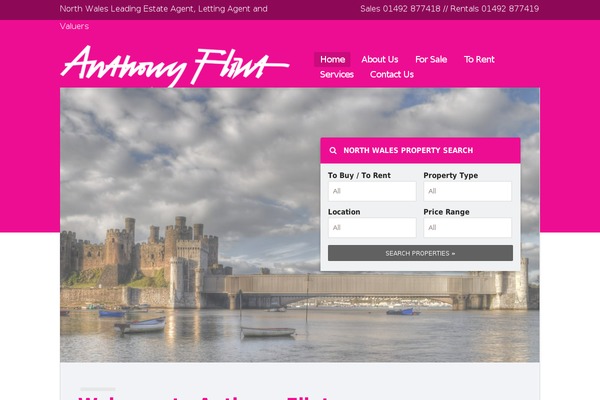
Task: Click the magnifier icon in property search header
Action: click(333, 150)
